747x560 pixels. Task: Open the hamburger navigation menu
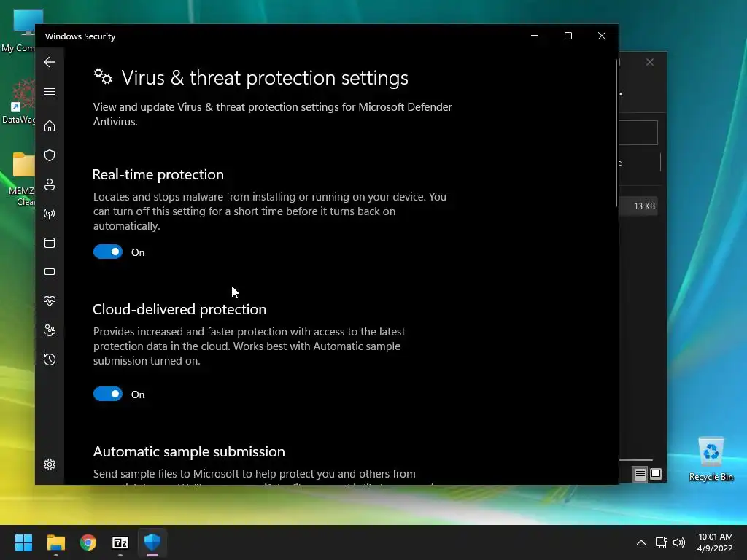click(50, 91)
